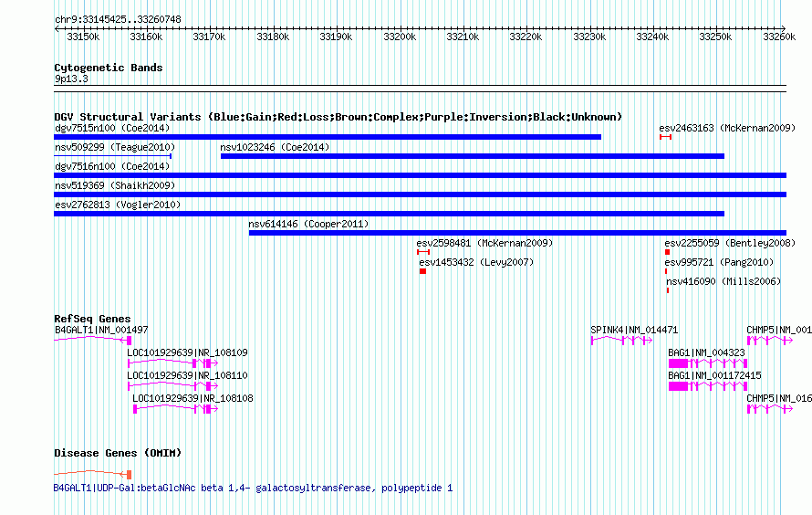The width and height of the screenshot is (812, 515).
Task: Click the RefSeq Genes track title
Action: [92, 319]
